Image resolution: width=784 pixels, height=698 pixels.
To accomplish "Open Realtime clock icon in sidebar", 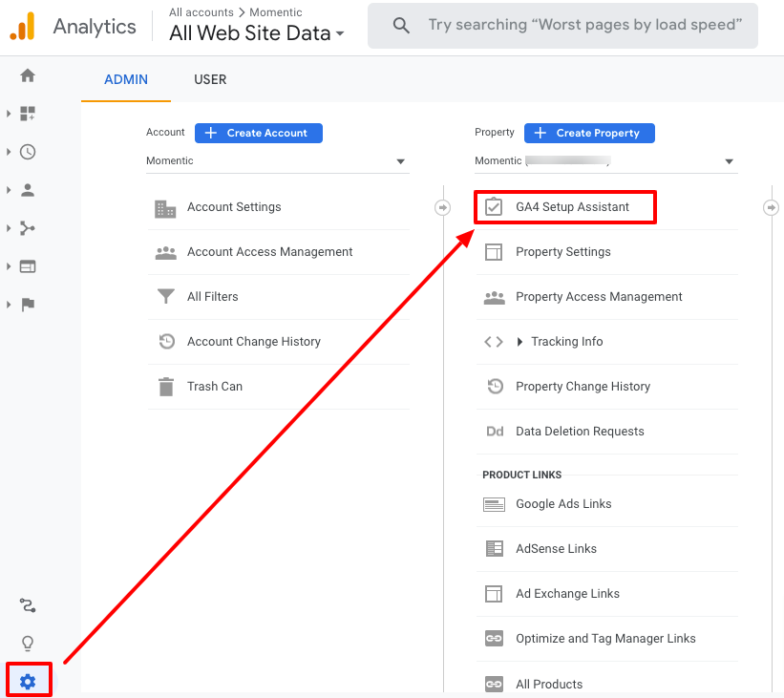I will [x=28, y=152].
